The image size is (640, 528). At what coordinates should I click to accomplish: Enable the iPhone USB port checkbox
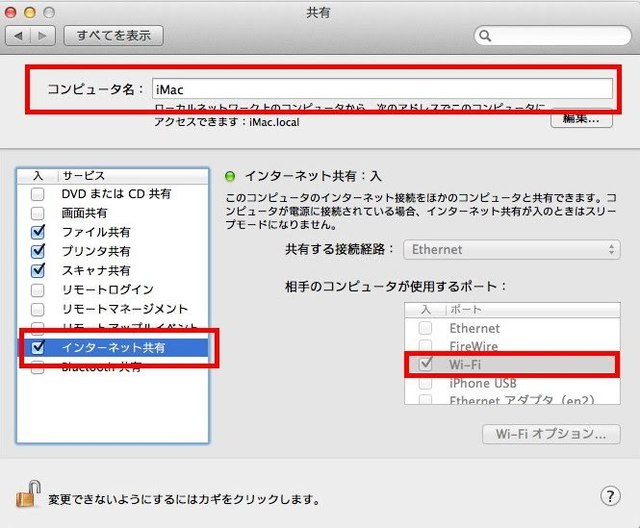(x=426, y=383)
